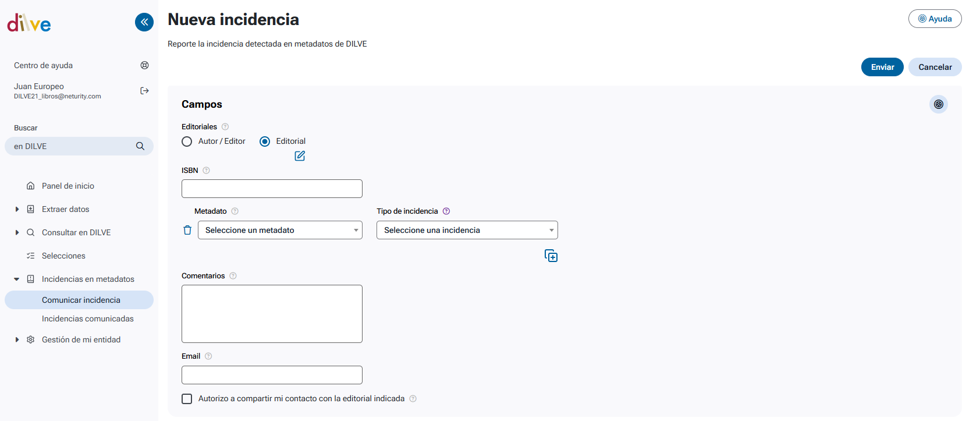Open the Seleccione una incidencia dropdown

click(467, 230)
